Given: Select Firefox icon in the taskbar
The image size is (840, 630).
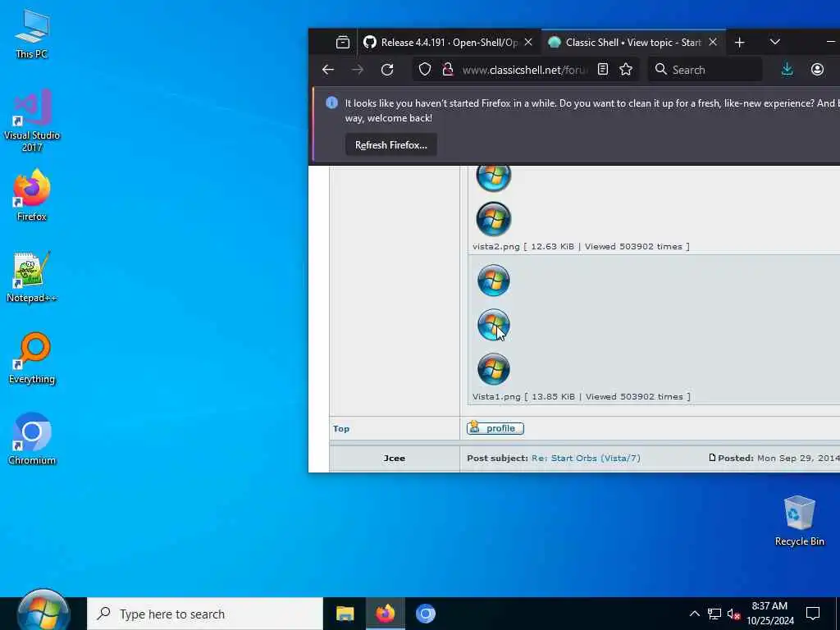Looking at the screenshot, I should (x=386, y=614).
